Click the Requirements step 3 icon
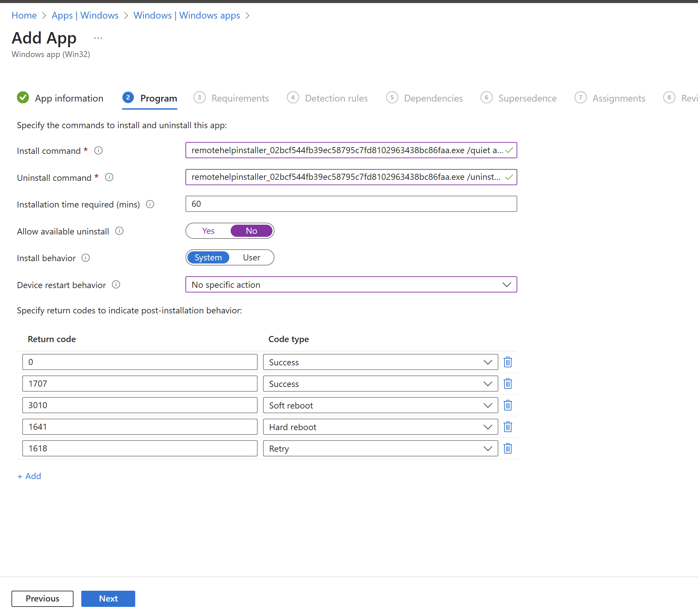The width and height of the screenshot is (698, 616). pyautogui.click(x=201, y=97)
